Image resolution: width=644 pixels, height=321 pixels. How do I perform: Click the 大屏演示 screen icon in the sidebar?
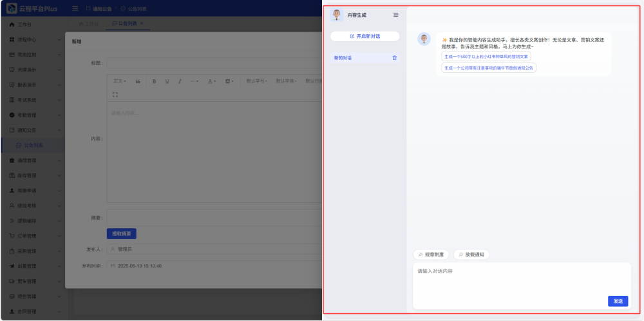[x=12, y=70]
